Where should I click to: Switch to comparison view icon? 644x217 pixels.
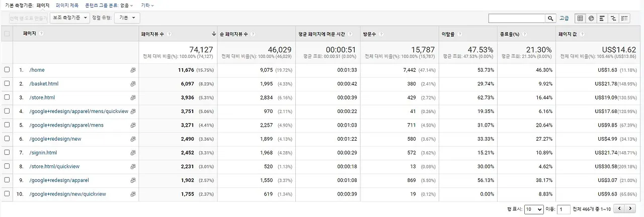(x=613, y=18)
